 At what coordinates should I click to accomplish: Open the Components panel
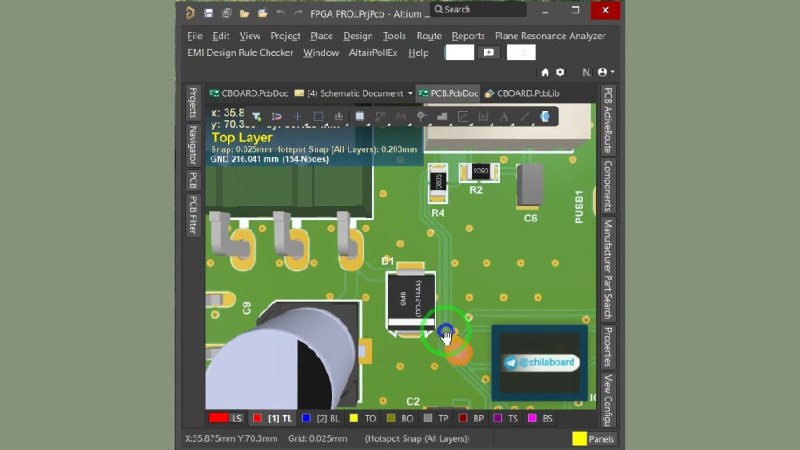[608, 186]
